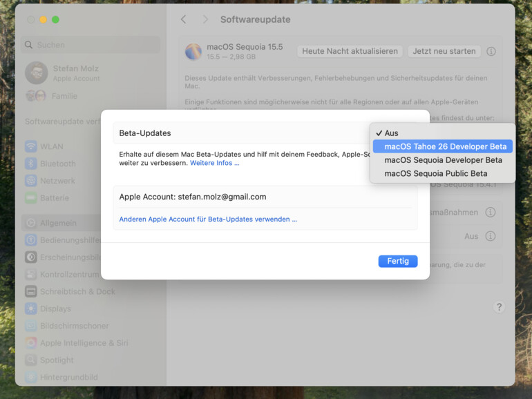Open Erscheinungsbild settings icon
Screen dimensions: 532x399
31,257
